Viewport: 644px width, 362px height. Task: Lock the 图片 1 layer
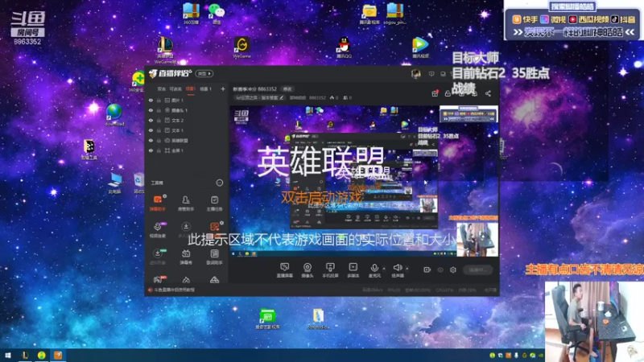point(159,100)
